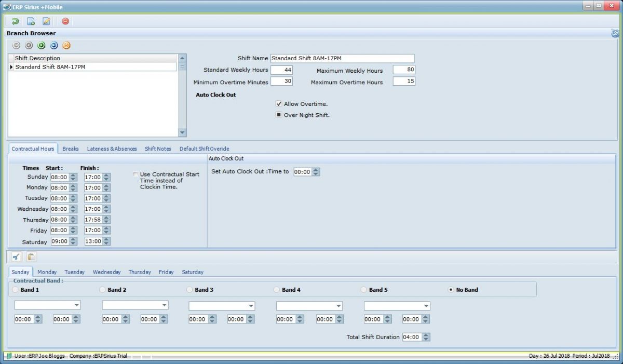The width and height of the screenshot is (623, 364).
Task: Click the Shift Name input field
Action: point(342,59)
